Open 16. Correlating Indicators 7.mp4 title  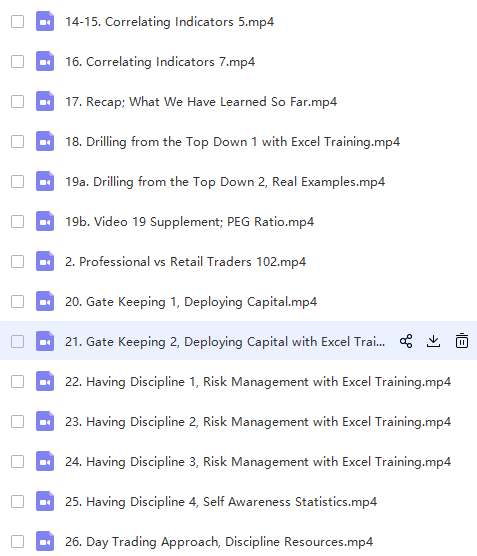pyautogui.click(x=160, y=62)
